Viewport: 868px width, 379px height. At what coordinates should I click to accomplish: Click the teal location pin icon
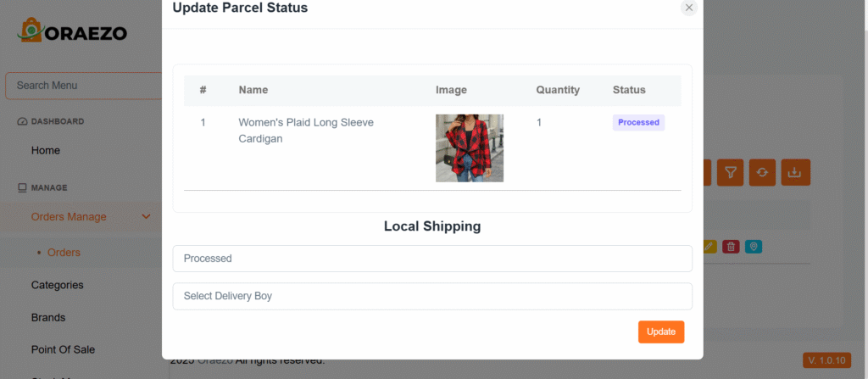pyautogui.click(x=754, y=247)
